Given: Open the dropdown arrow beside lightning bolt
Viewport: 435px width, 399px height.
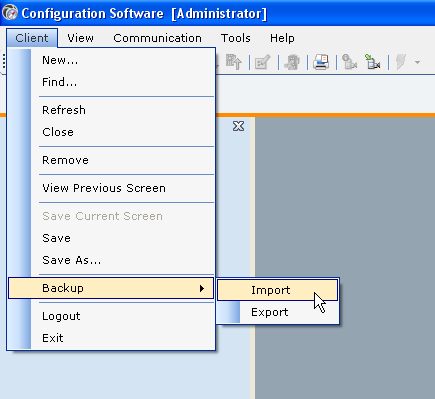Looking at the screenshot, I should tap(417, 62).
